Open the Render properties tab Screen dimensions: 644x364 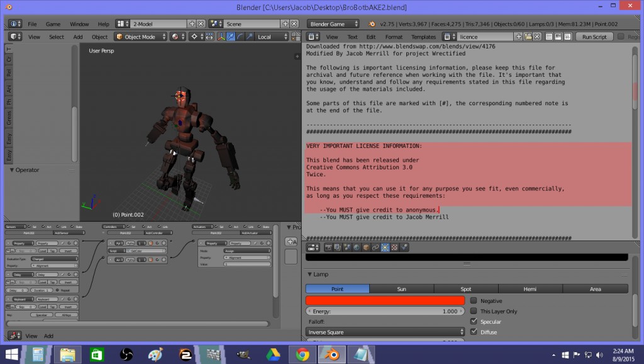point(328,247)
